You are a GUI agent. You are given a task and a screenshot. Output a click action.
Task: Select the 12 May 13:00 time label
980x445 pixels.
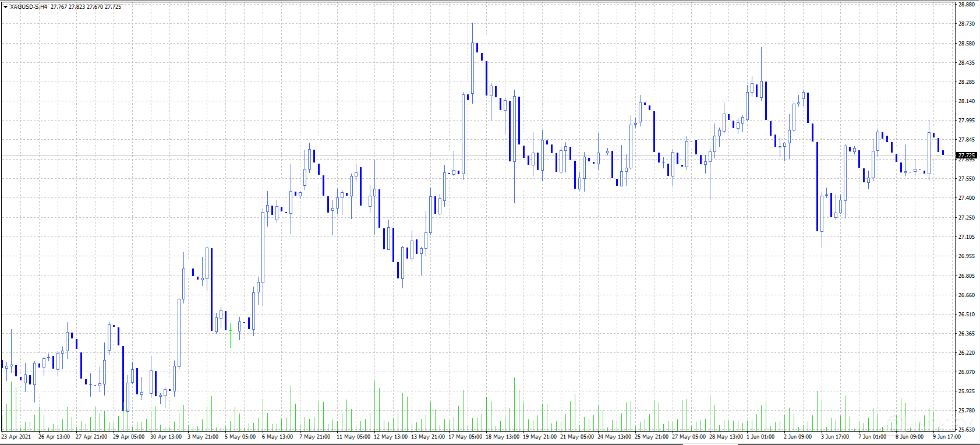coord(390,437)
